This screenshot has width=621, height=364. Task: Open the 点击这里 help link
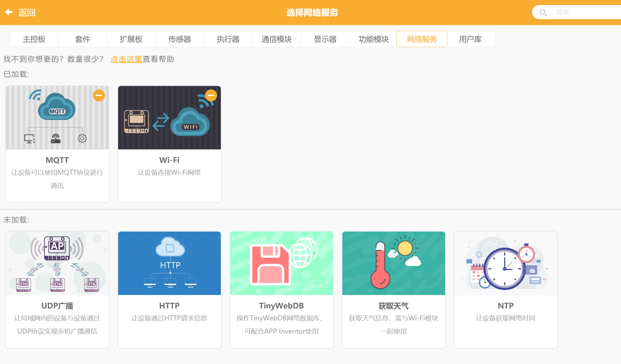pos(126,59)
